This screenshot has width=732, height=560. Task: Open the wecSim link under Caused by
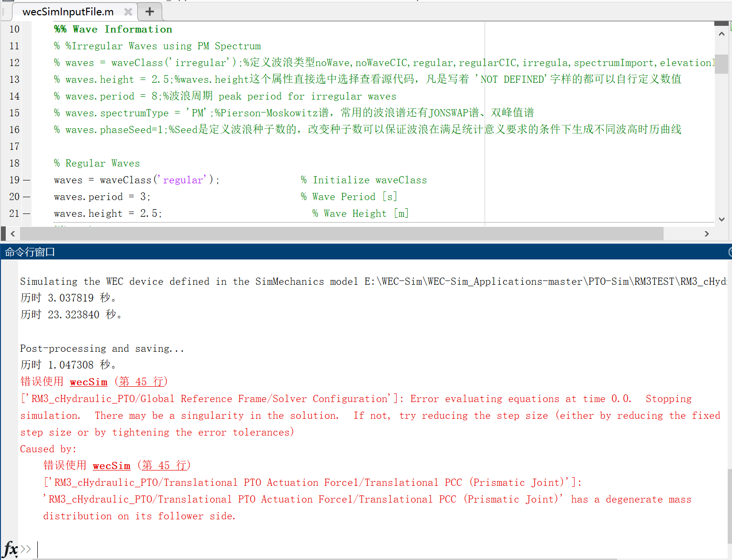pyautogui.click(x=111, y=465)
